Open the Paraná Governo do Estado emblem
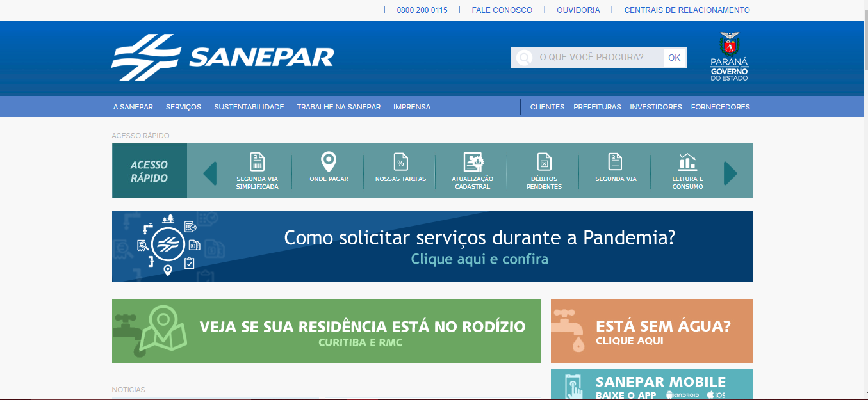The image size is (868, 400). [729, 57]
